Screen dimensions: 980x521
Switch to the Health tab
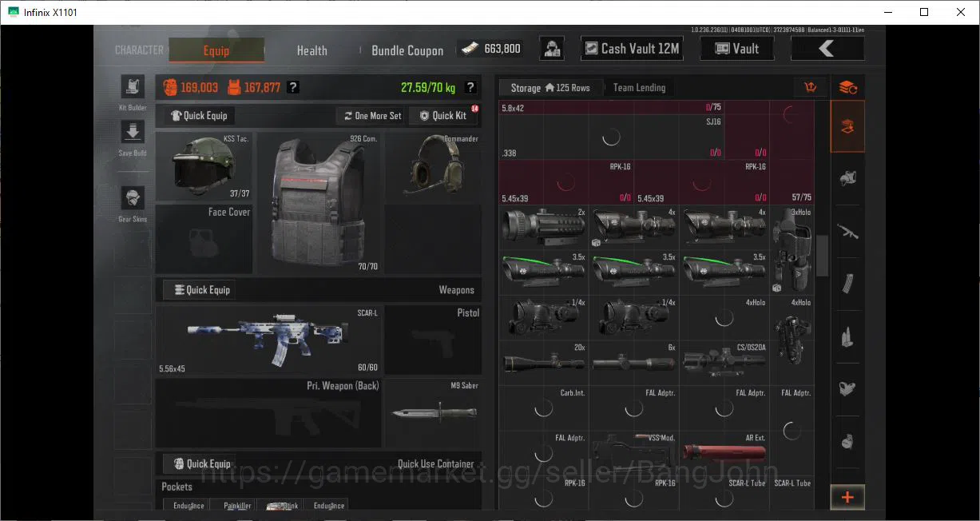pos(311,50)
